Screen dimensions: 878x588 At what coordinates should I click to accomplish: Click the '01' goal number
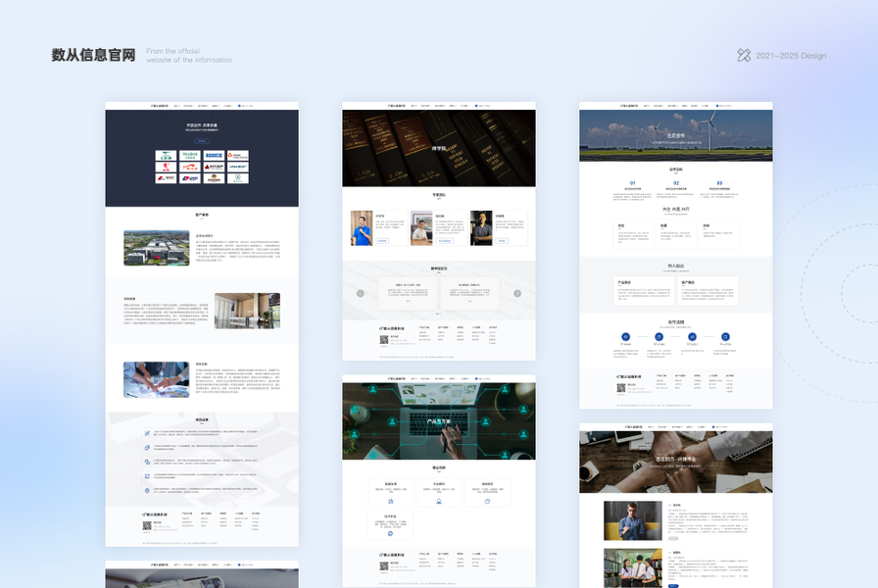click(633, 183)
